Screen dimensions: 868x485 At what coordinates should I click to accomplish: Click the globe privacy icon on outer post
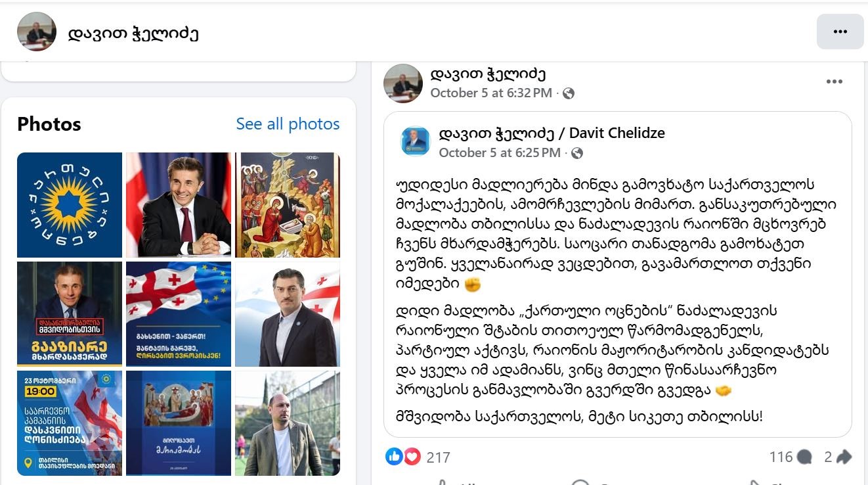[569, 93]
